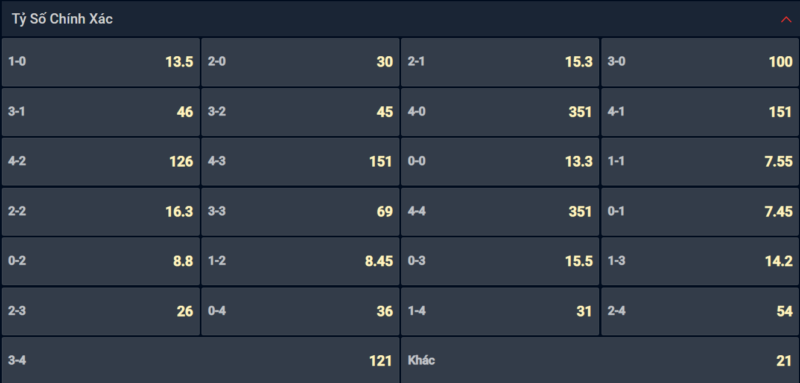Select the 1-2 score at 8.45

coord(300,261)
